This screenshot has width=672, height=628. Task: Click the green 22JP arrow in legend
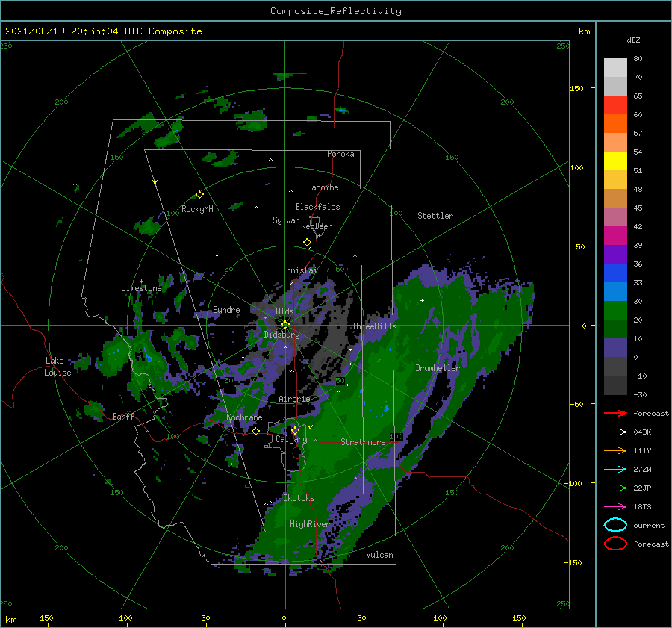click(615, 488)
